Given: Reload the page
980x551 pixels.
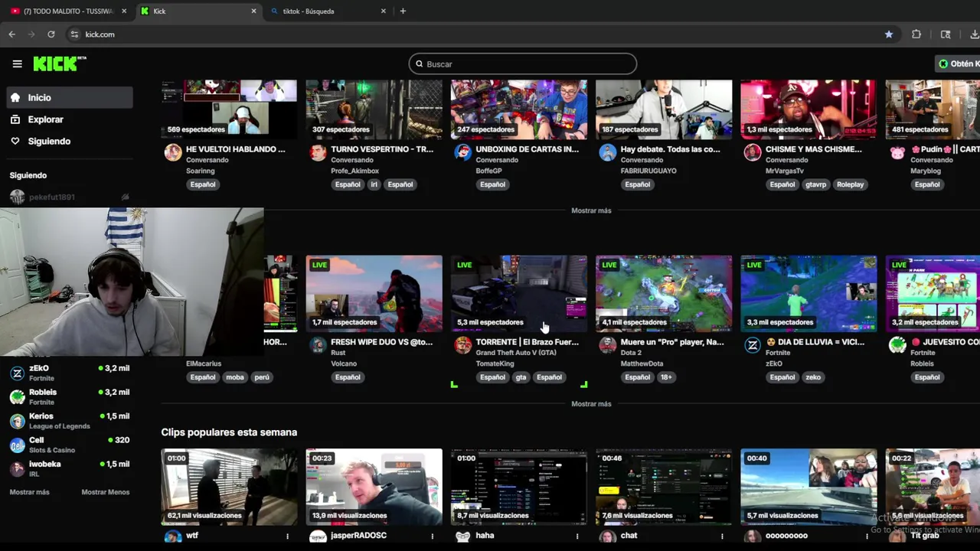Looking at the screenshot, I should 51,34.
